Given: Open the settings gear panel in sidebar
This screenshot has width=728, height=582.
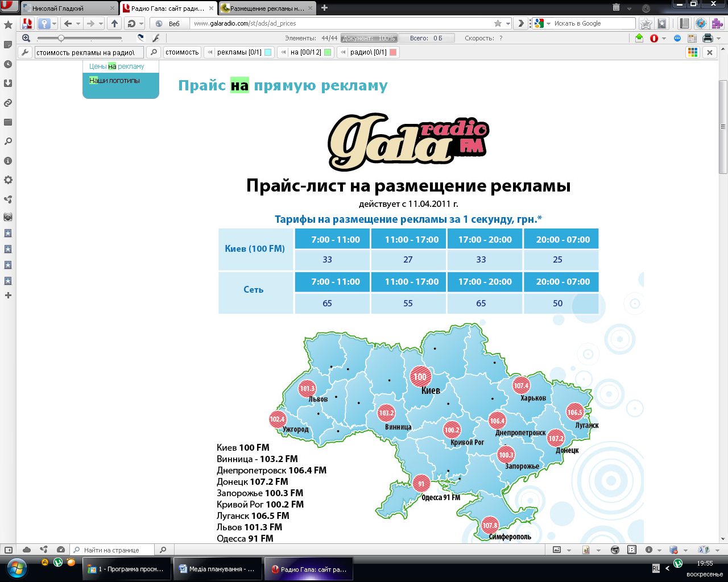Looking at the screenshot, I should tap(8, 180).
